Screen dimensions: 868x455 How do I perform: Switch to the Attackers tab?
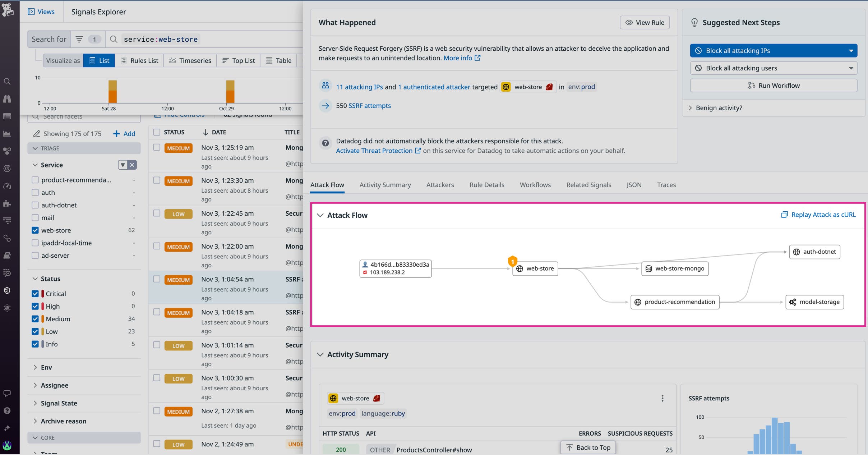(x=440, y=185)
